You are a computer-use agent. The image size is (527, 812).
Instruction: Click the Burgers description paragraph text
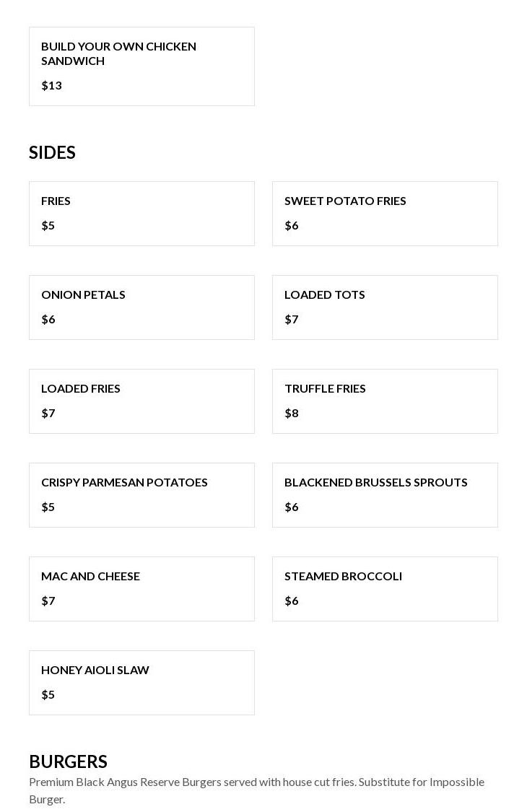tap(256, 790)
